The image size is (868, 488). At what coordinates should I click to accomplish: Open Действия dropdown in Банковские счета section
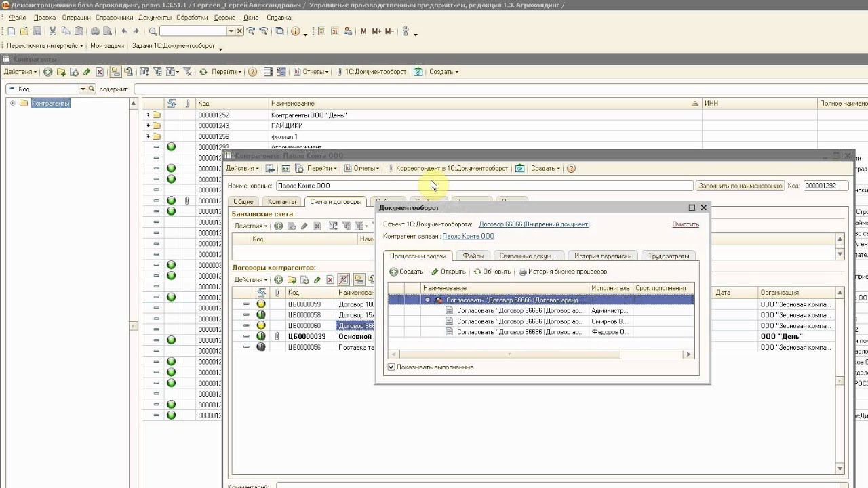pos(251,226)
